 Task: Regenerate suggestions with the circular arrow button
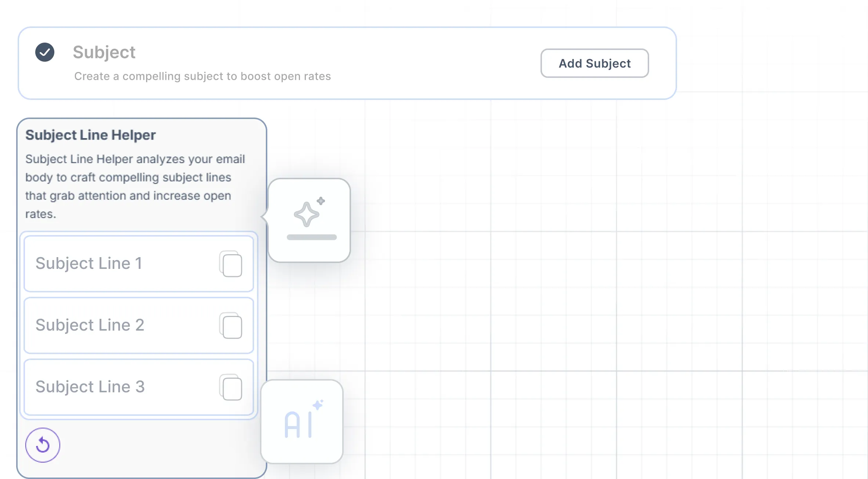(43, 445)
